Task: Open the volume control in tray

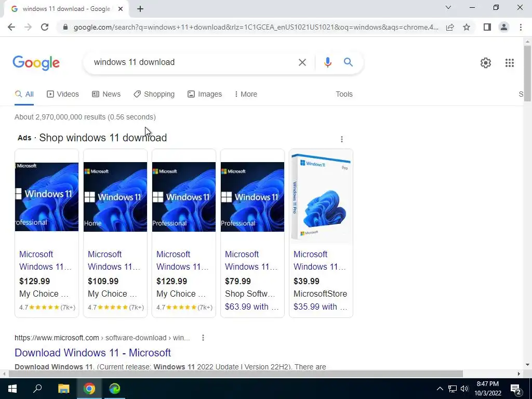Action: point(464,389)
